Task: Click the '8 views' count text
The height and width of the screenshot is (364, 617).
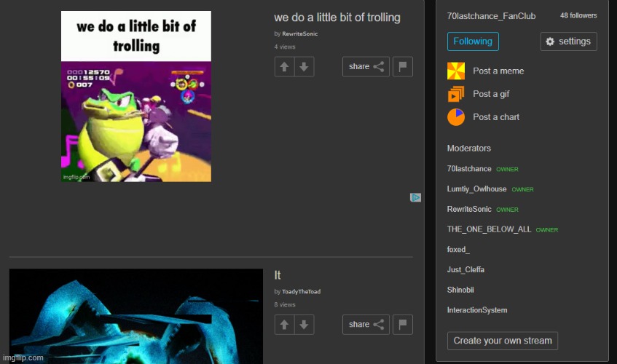Action: [285, 304]
